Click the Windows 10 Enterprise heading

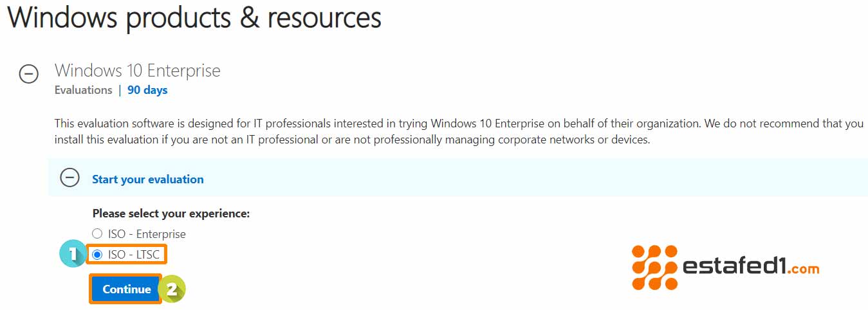[x=137, y=70]
